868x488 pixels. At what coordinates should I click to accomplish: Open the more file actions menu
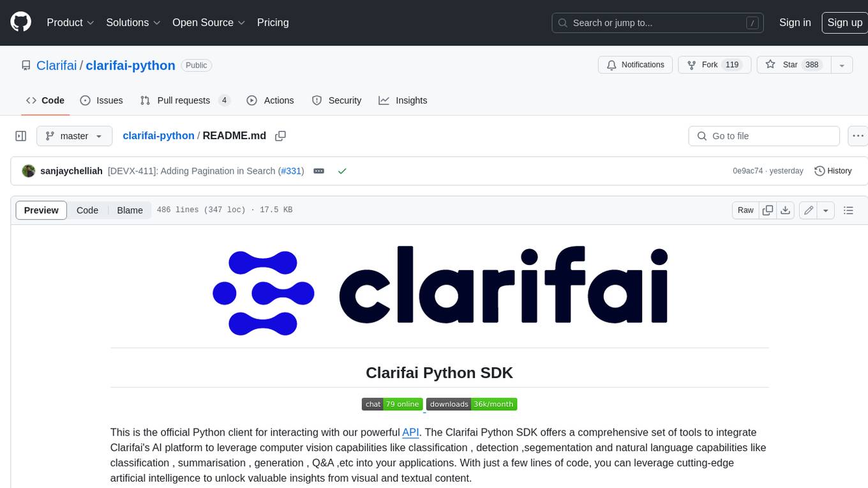pyautogui.click(x=858, y=136)
